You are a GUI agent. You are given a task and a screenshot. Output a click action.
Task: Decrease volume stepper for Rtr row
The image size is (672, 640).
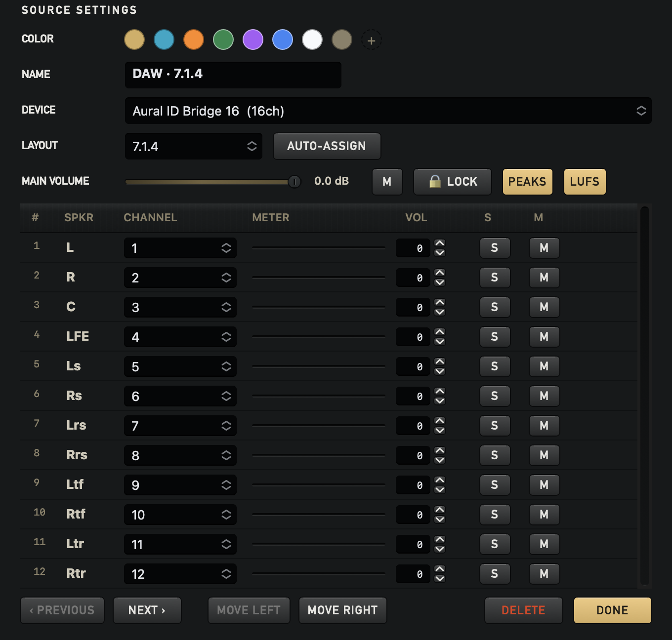(x=440, y=579)
